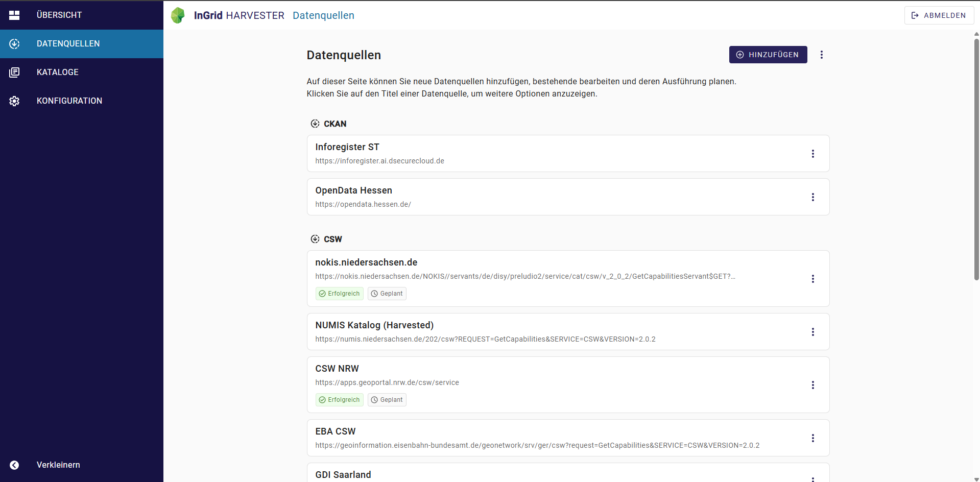The image size is (980, 482).
Task: Open three-dot menu for CSW NRW
Action: tap(813, 385)
